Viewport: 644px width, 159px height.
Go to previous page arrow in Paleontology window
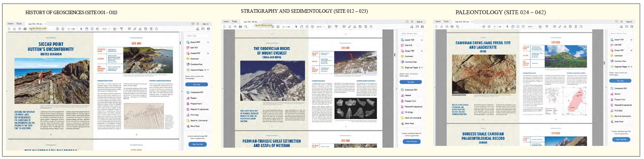coord(483,27)
